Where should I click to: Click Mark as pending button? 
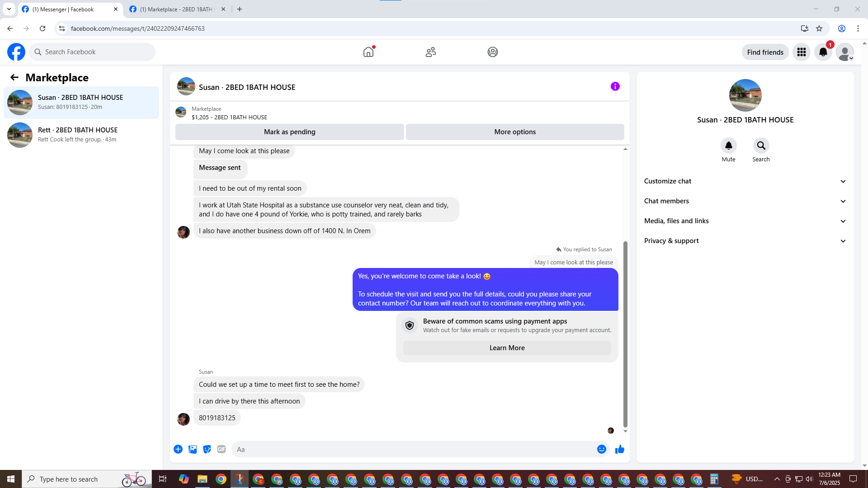[x=289, y=132]
